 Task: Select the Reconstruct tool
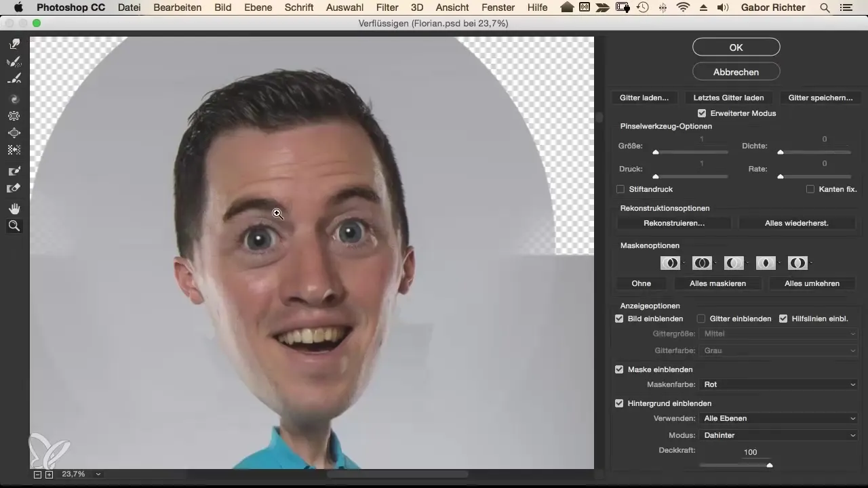point(14,62)
